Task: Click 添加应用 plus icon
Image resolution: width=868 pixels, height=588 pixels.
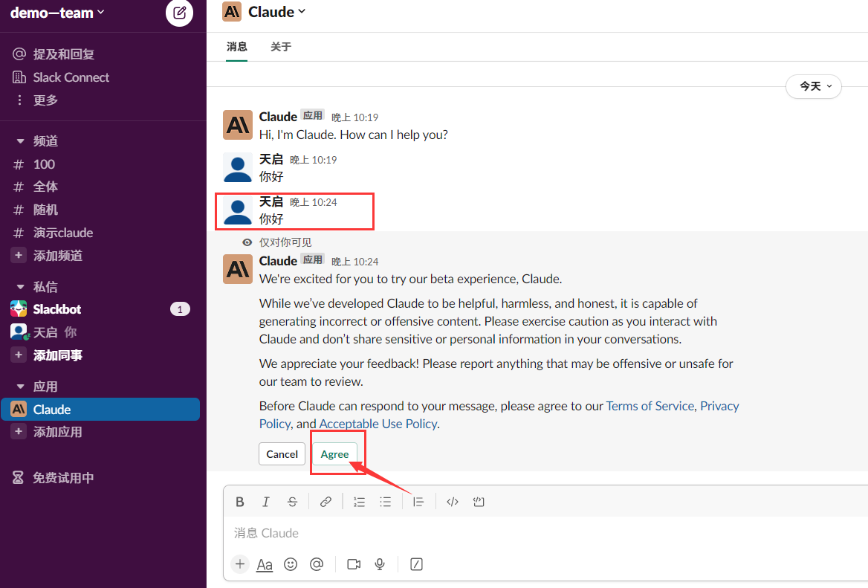Action: [x=19, y=432]
